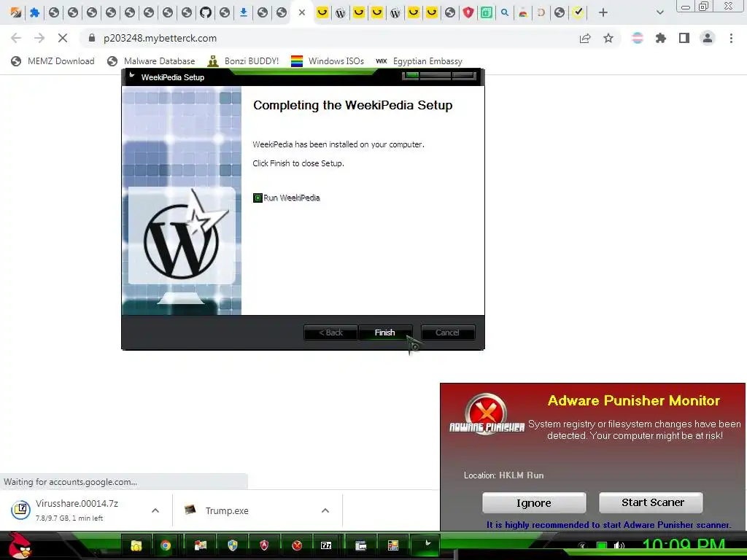747x560 pixels.
Task: Open the picture-folder taskbar icon
Action: (201, 545)
